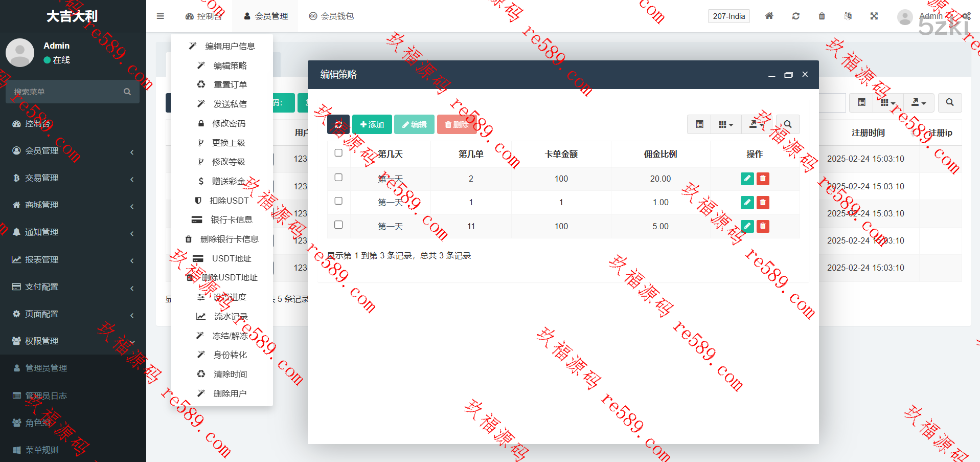
Task: Select 修改密码 from context menu
Action: click(229, 123)
